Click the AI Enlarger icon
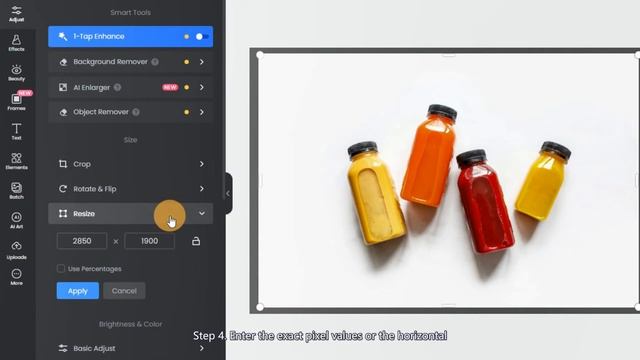The image size is (640, 360). [63, 87]
